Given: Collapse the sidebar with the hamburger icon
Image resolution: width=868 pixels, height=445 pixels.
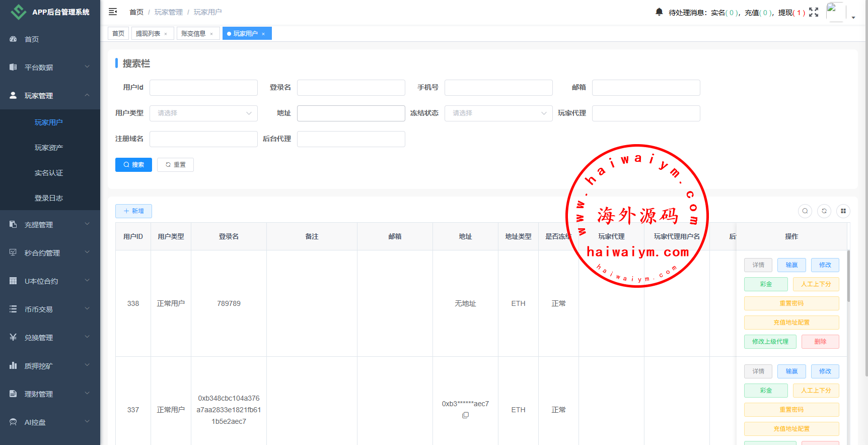Looking at the screenshot, I should [113, 12].
